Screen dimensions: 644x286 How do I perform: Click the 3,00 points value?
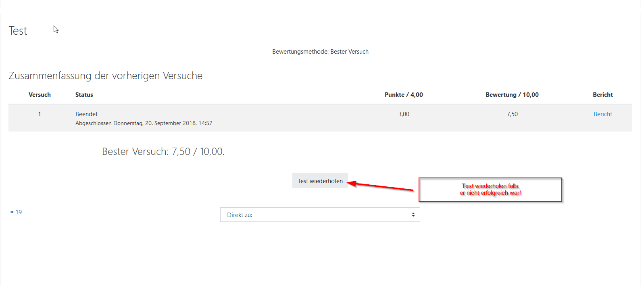point(404,114)
